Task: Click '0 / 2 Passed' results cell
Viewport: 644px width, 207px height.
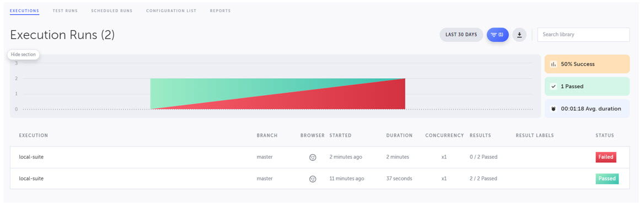Action: (484, 157)
